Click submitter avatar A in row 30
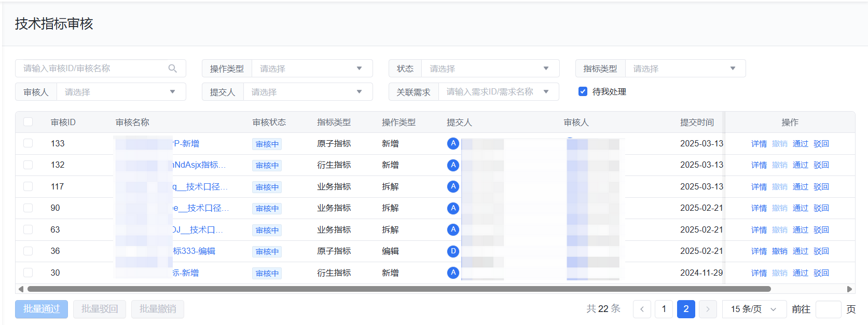 (453, 273)
